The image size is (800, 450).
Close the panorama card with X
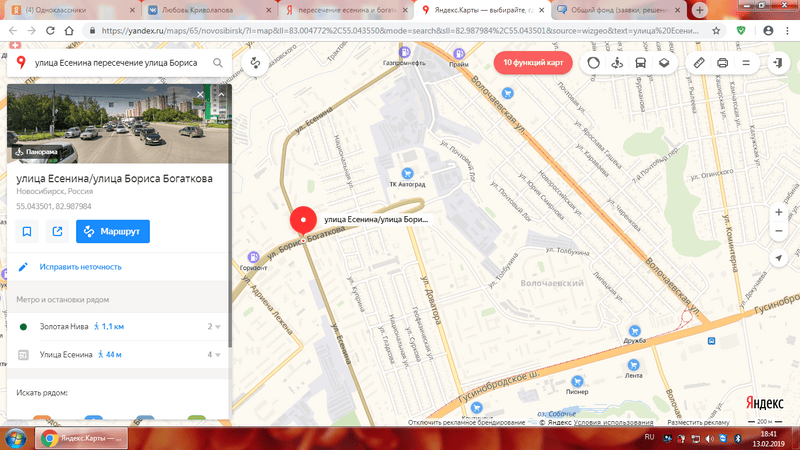(200, 94)
